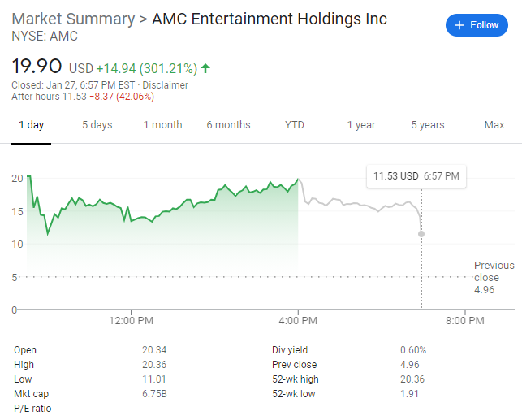This screenshot has height=420, width=522.
Task: Click the 4:00 PM axis label
Action: pyautogui.click(x=299, y=321)
